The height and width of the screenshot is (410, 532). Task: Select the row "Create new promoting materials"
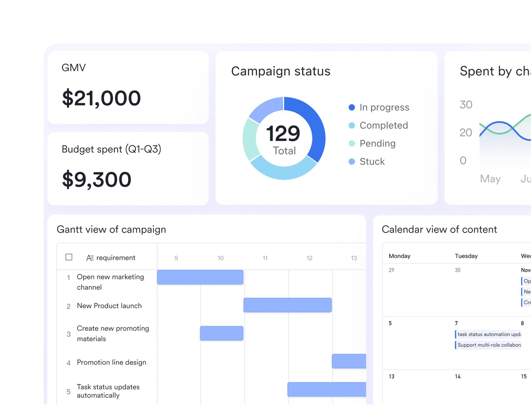(x=113, y=334)
